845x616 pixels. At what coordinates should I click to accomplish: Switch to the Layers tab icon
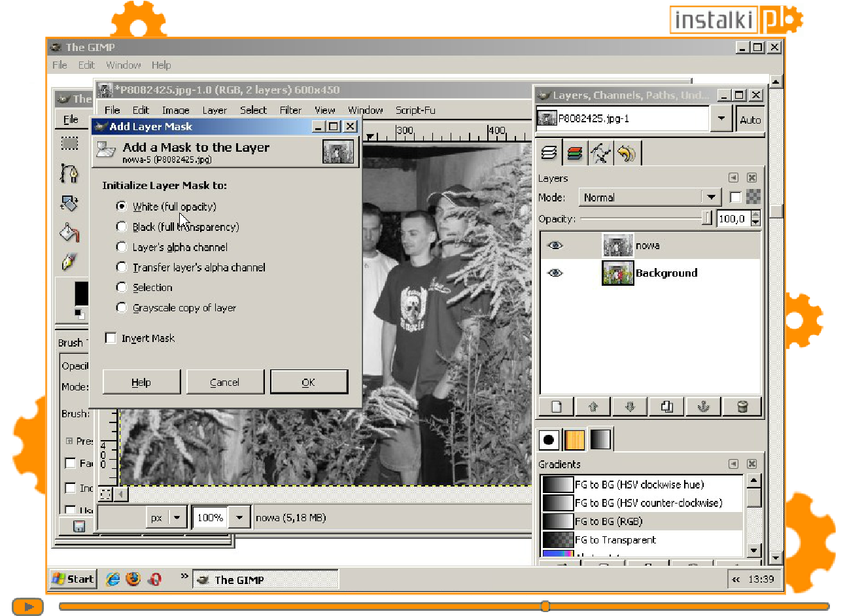click(x=549, y=153)
